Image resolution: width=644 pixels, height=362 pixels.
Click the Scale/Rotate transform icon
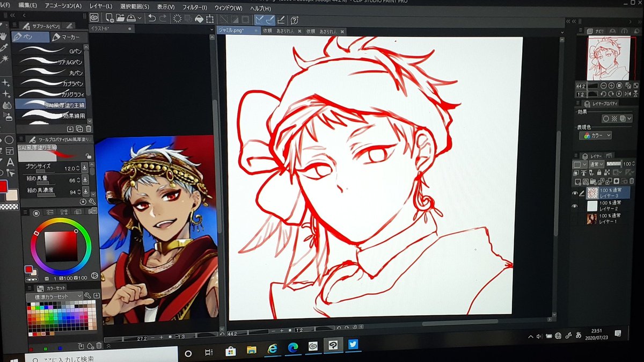(210, 19)
